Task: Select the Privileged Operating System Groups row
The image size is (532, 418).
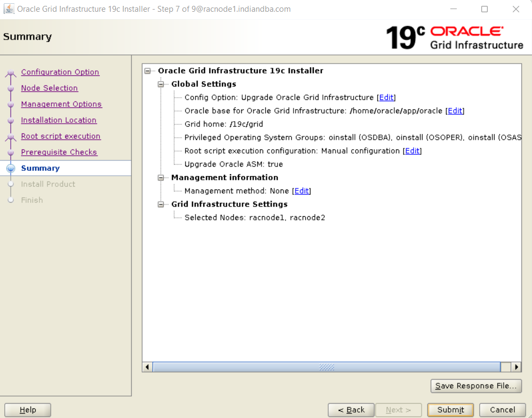Action: (353, 138)
